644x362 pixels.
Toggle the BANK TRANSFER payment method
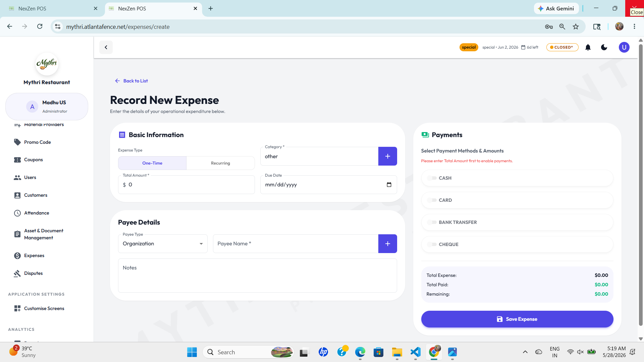coord(432,222)
